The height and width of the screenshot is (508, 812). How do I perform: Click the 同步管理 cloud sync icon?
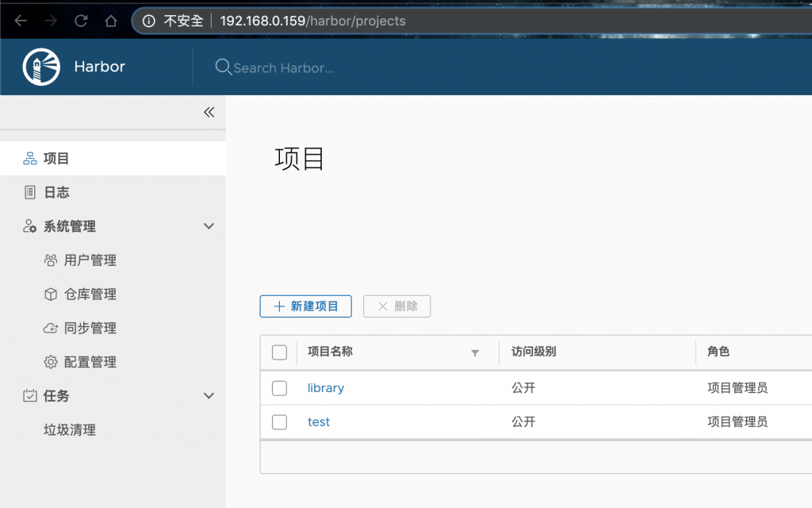pyautogui.click(x=50, y=328)
